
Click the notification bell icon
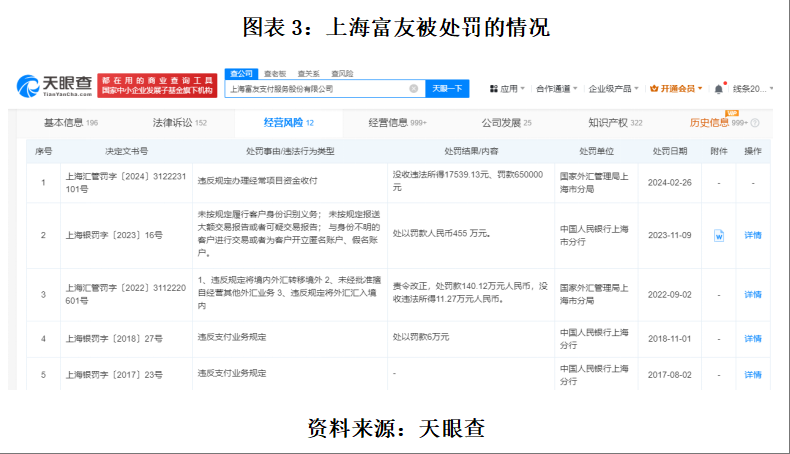(x=720, y=89)
